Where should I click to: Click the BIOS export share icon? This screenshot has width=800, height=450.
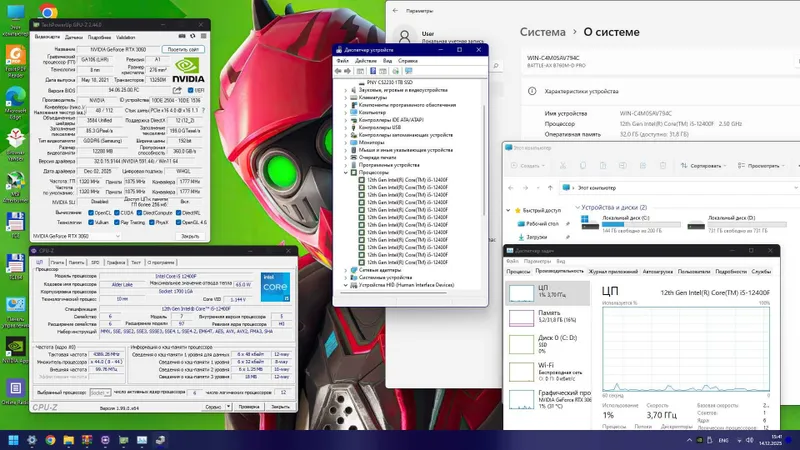point(177,90)
